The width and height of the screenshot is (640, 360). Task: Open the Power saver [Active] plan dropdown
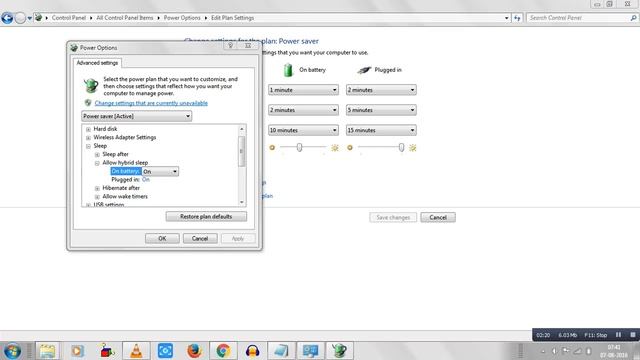[136, 116]
